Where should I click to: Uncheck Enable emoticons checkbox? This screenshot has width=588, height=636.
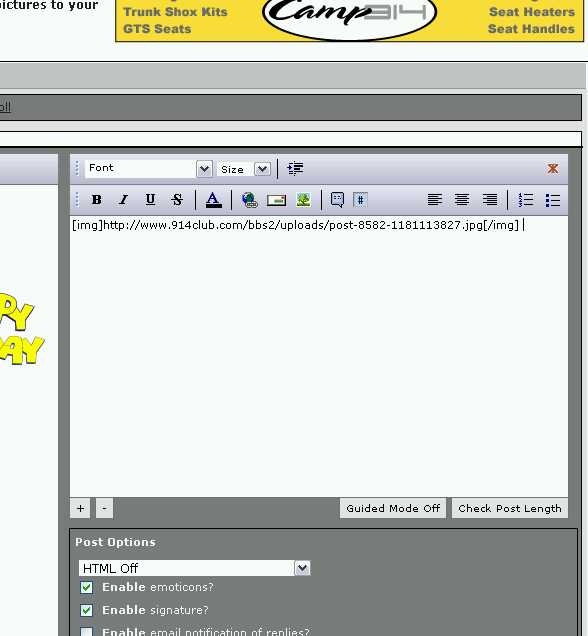[x=86, y=587]
